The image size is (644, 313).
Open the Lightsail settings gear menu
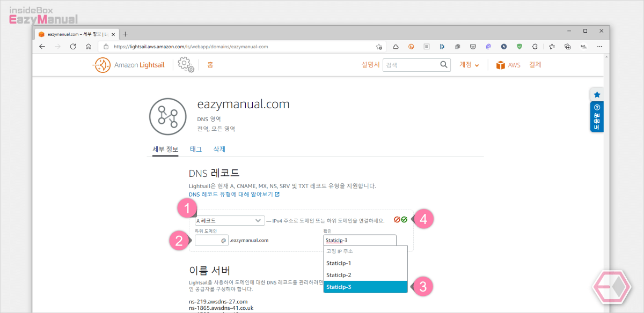pos(186,65)
